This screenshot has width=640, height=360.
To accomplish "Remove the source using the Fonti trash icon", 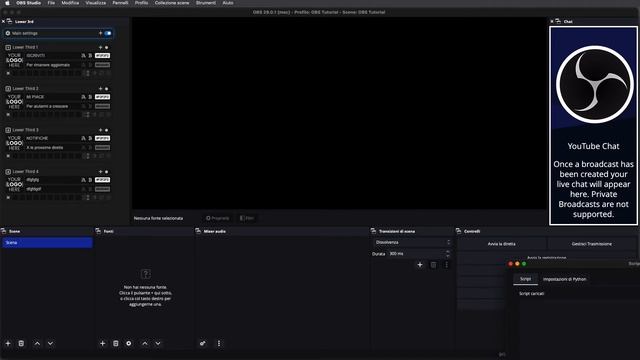I will 116,343.
